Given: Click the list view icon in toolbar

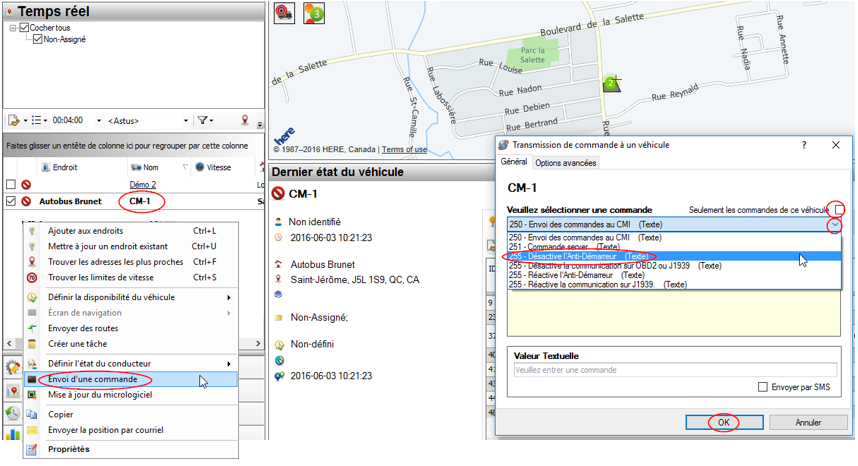Looking at the screenshot, I should click(x=37, y=120).
